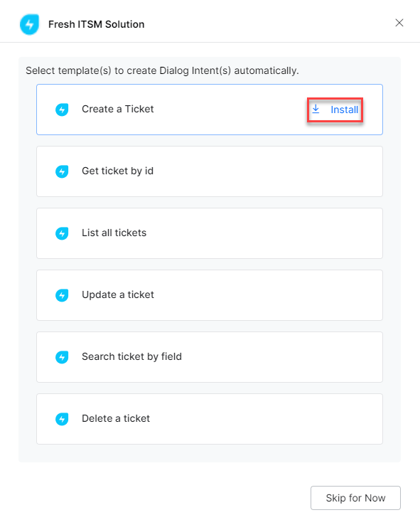Click the Fresh ITSM Solution logo icon
The image size is (420, 515).
30,24
